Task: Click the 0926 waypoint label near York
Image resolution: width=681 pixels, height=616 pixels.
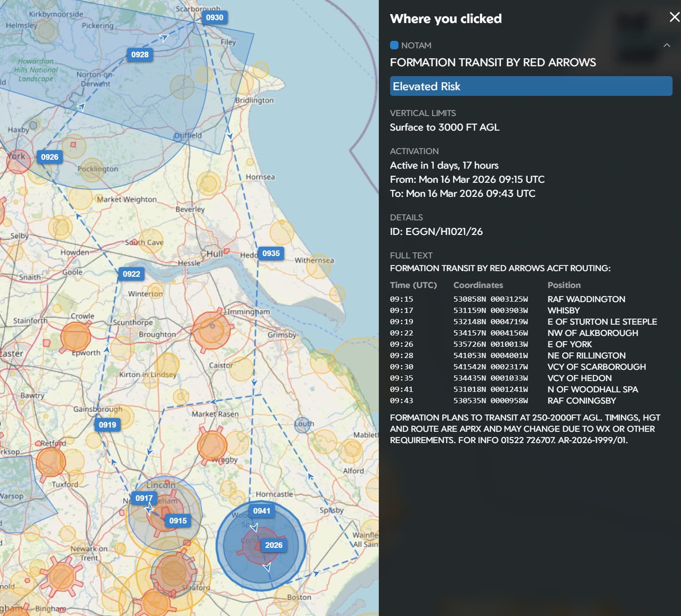Action: click(x=49, y=157)
